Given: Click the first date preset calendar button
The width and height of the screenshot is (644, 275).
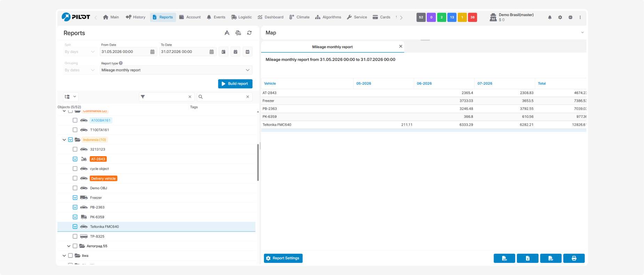Looking at the screenshot, I should tap(223, 52).
